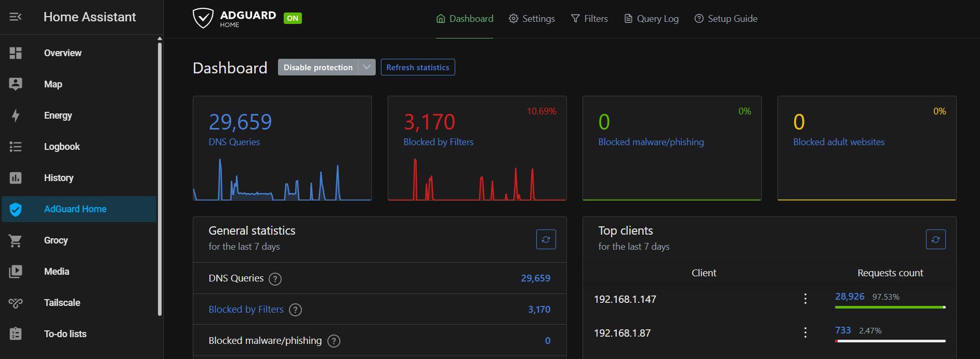Open Blocked adult websites card link
The width and height of the screenshot is (980, 359).
[839, 142]
